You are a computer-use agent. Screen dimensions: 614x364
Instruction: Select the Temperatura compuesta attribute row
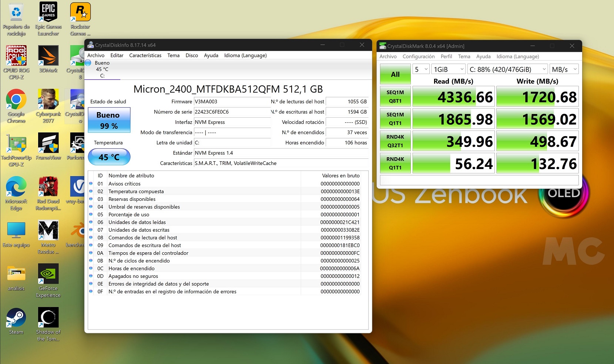tap(136, 192)
